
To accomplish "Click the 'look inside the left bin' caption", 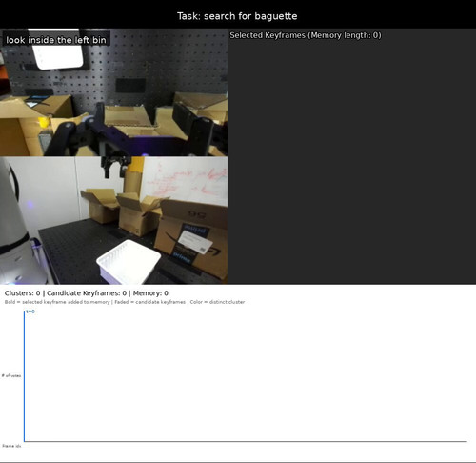I will tap(56, 40).
